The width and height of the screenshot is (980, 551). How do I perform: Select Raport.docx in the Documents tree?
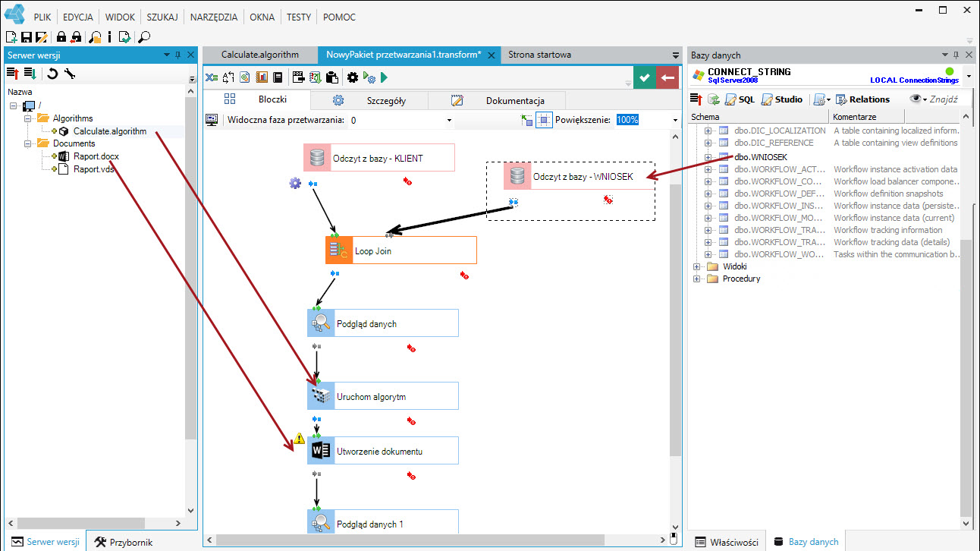tap(96, 156)
